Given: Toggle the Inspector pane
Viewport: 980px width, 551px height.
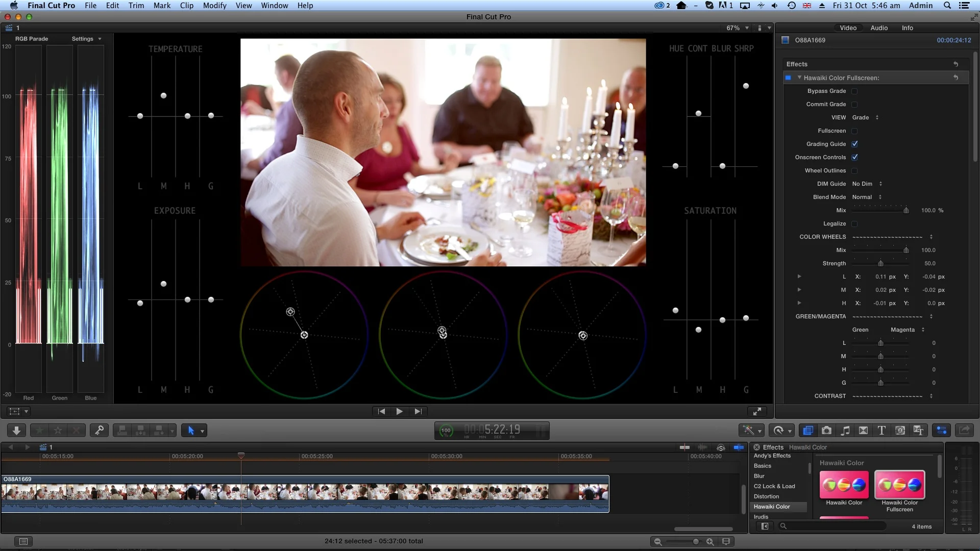Looking at the screenshot, I should coord(942,431).
